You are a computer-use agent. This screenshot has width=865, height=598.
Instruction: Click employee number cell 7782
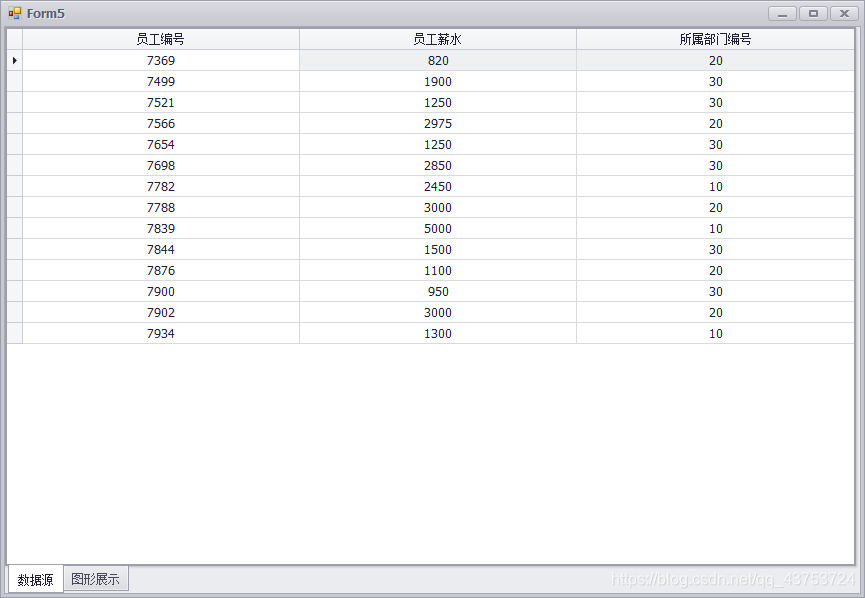point(161,186)
